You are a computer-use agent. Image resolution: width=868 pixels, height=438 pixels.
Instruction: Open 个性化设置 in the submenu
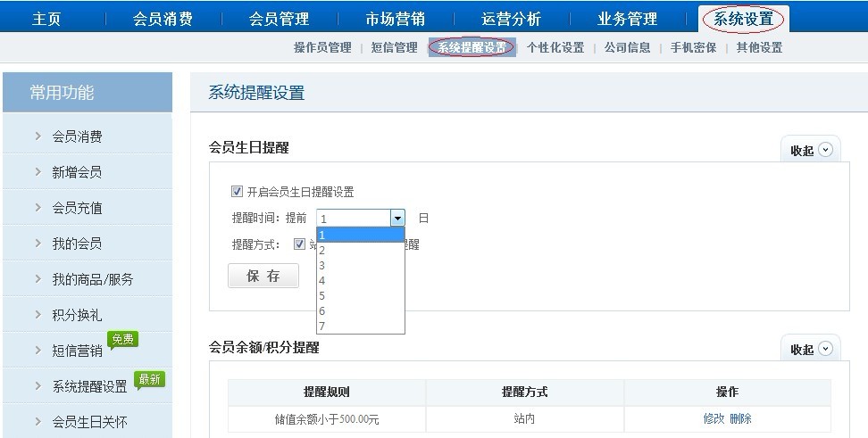click(x=555, y=48)
